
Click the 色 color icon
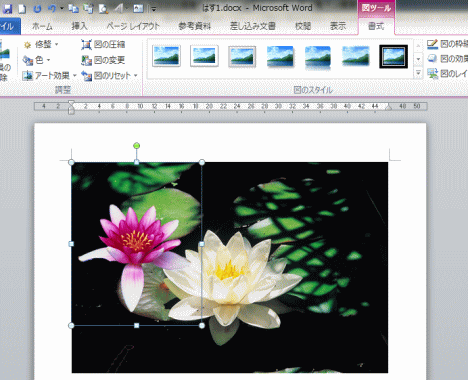[x=27, y=60]
